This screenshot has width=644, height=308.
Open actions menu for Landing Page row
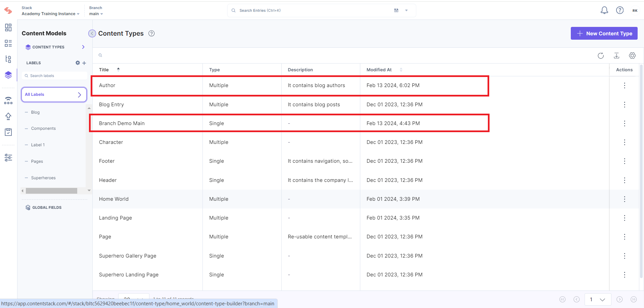625,218
